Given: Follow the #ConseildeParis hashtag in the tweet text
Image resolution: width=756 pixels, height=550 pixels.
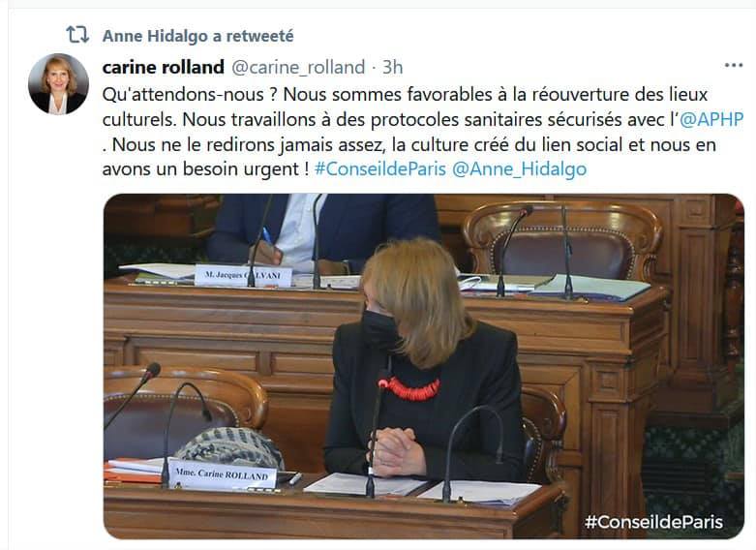Looking at the screenshot, I should click(x=379, y=168).
